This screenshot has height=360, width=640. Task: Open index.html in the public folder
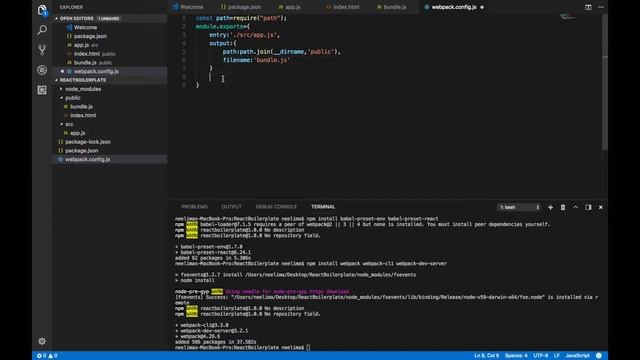click(x=83, y=116)
